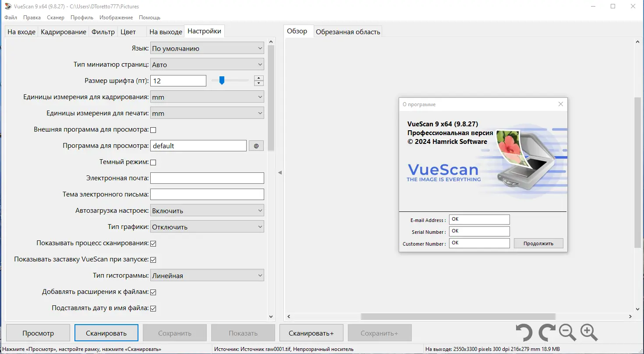644x354 pixels.
Task: Click the zoom in magnifier icon
Action: (589, 333)
